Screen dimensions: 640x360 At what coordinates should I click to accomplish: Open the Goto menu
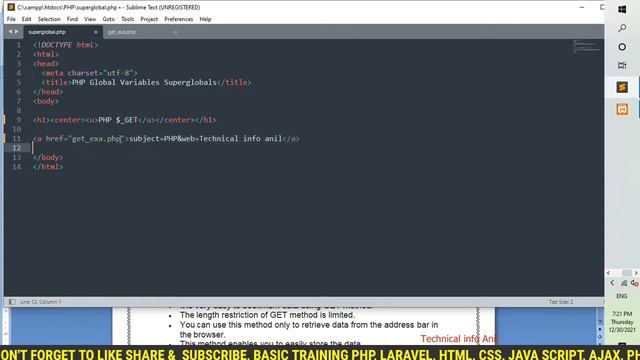109,19
